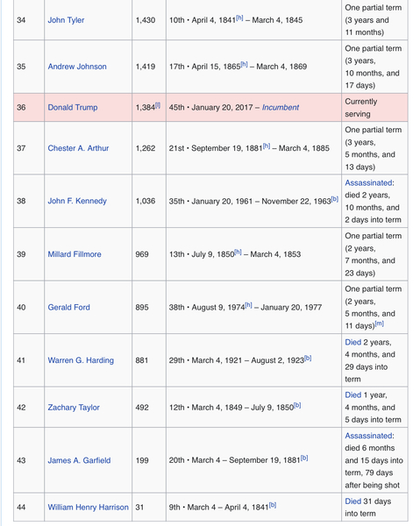
Task: Open the Gerald Ford link
Action: [x=68, y=308]
